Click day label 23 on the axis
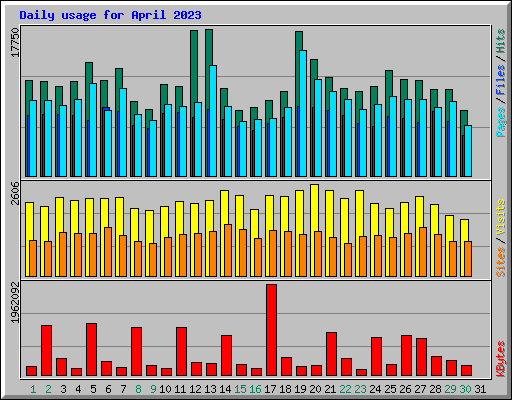The width and height of the screenshot is (512, 400). 360,389
